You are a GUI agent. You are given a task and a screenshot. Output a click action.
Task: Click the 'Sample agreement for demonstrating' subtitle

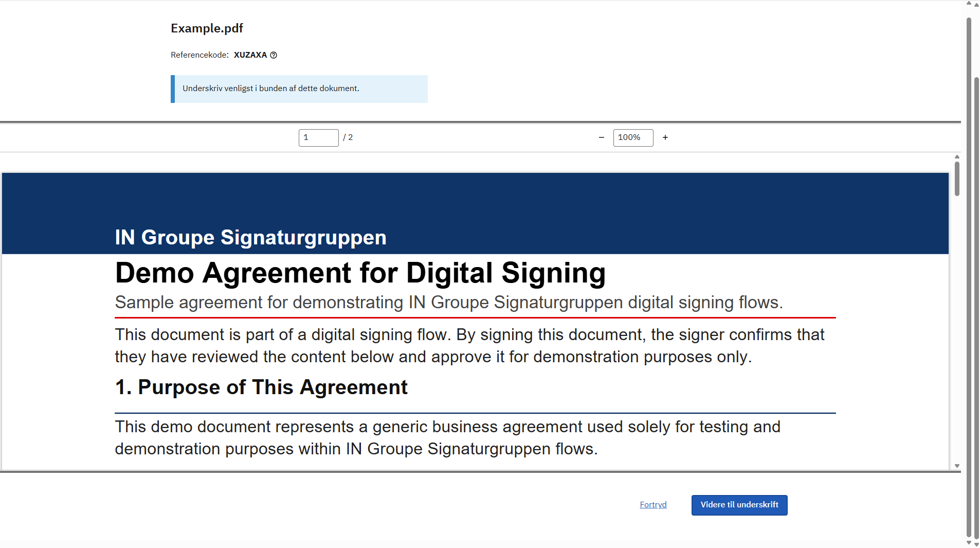tap(448, 302)
